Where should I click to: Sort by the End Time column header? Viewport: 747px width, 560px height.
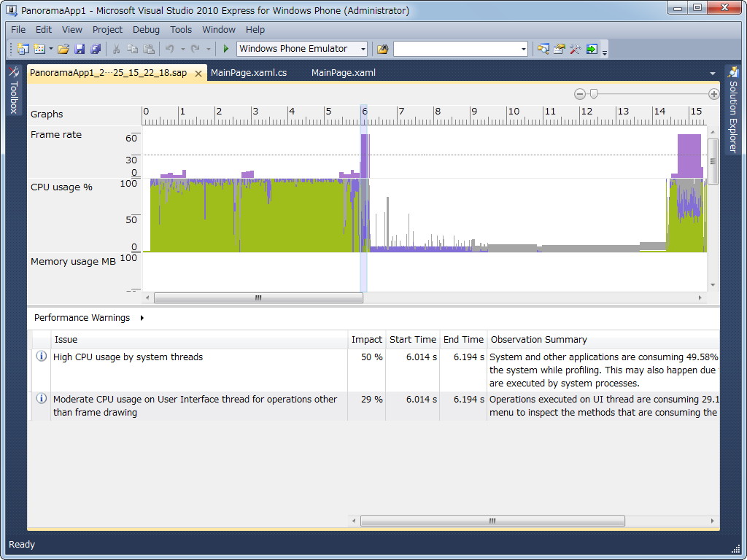tap(463, 340)
